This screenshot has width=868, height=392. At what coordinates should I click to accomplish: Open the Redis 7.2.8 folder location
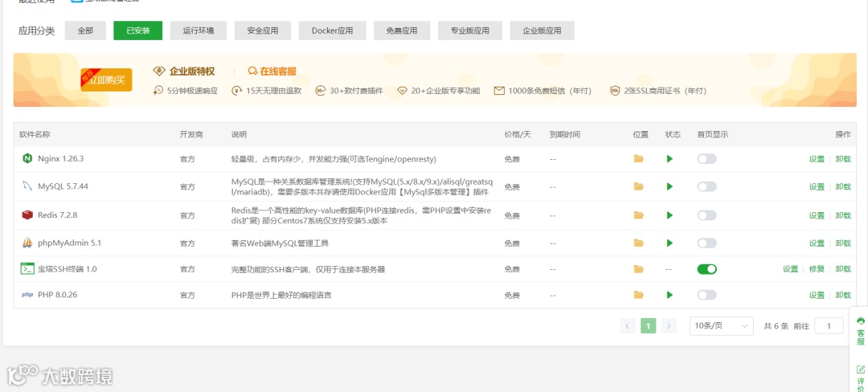(639, 215)
